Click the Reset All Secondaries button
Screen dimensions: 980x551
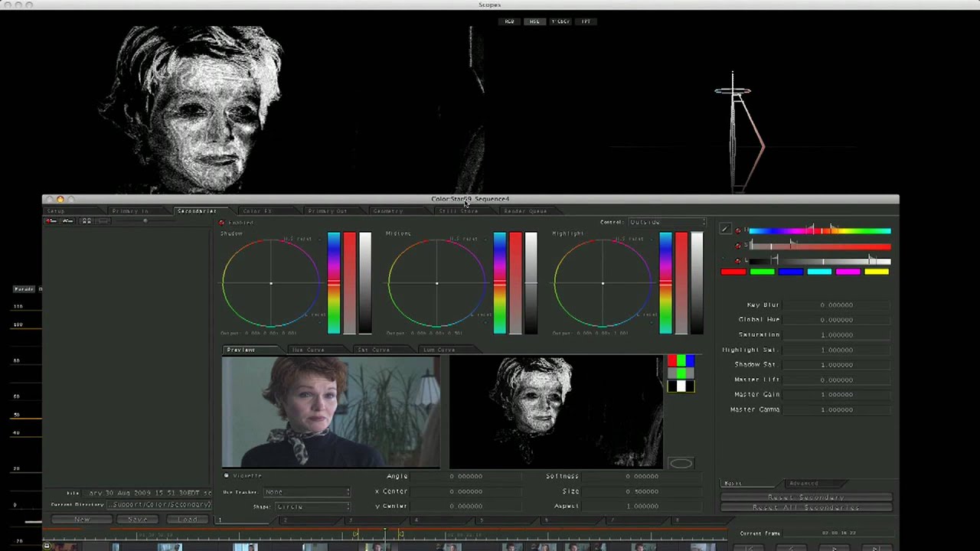pyautogui.click(x=806, y=507)
